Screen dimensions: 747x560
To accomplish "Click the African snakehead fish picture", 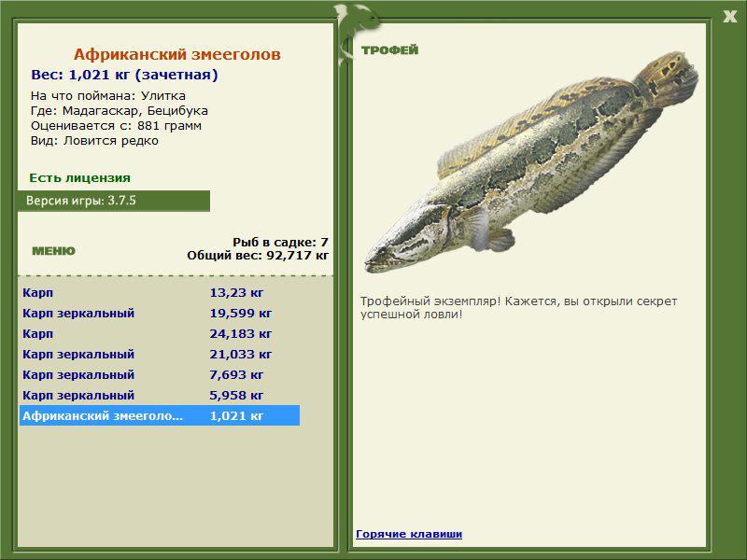I will pos(530,161).
